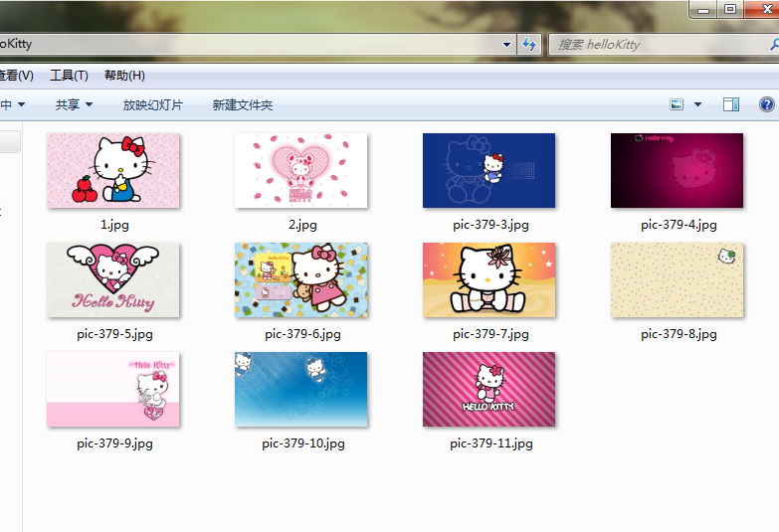Select the pic-379-5.jpg winged heart thumbnail

pos(113,279)
